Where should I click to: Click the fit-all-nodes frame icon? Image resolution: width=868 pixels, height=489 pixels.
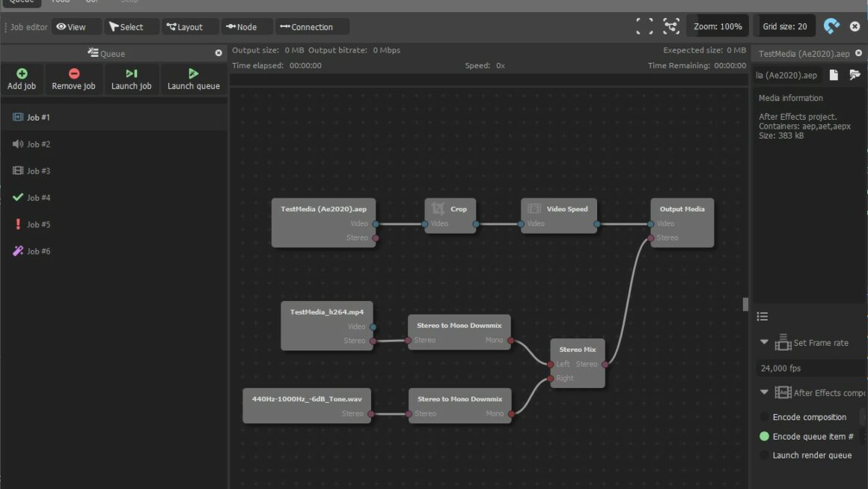point(644,26)
